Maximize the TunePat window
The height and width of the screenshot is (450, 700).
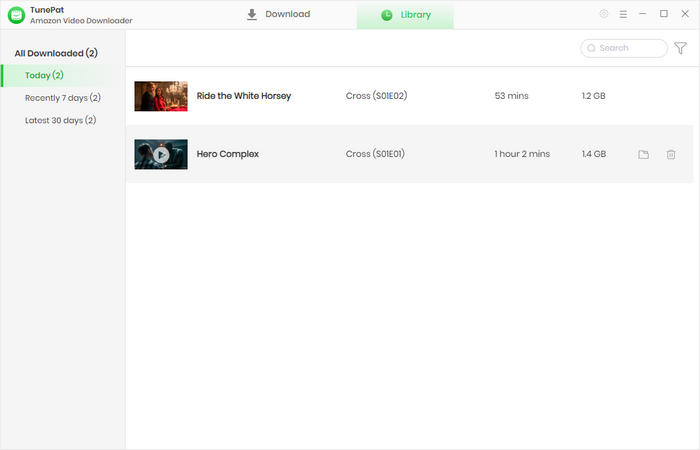(664, 14)
